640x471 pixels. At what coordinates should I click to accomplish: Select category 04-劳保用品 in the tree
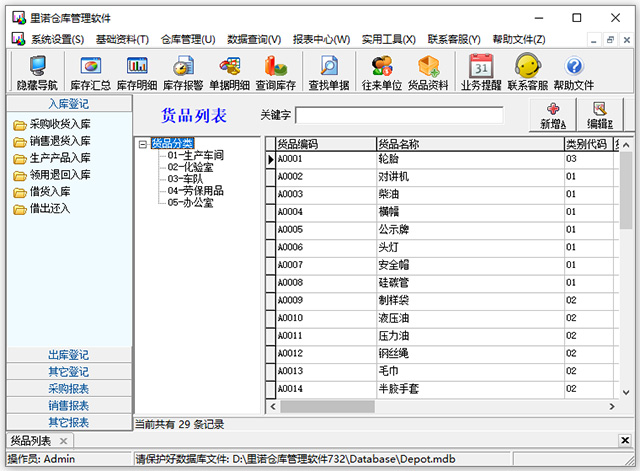coord(196,191)
